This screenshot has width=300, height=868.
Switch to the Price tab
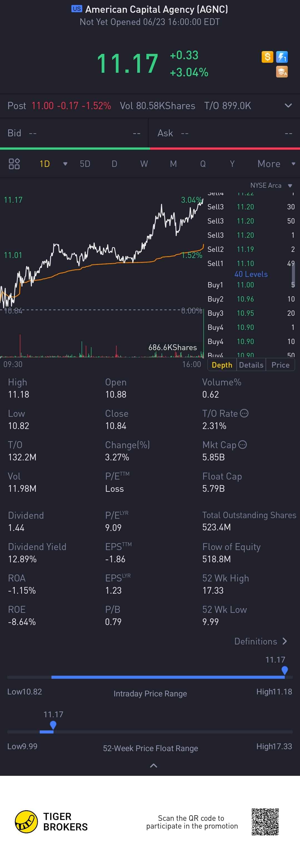pos(280,365)
